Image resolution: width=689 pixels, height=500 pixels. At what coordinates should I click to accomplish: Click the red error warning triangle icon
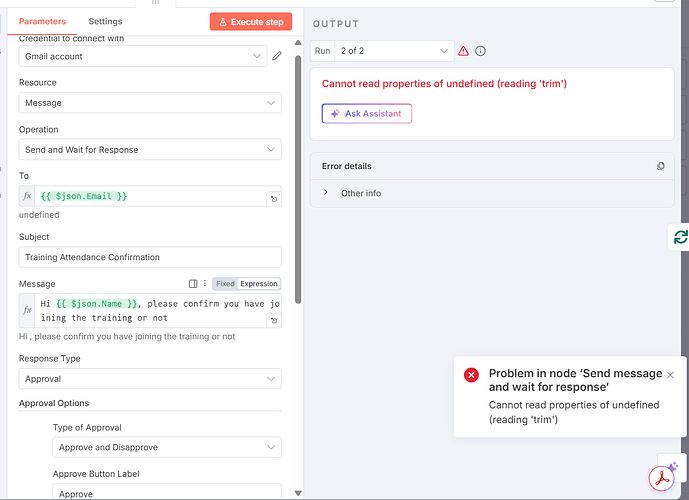pyautogui.click(x=463, y=51)
